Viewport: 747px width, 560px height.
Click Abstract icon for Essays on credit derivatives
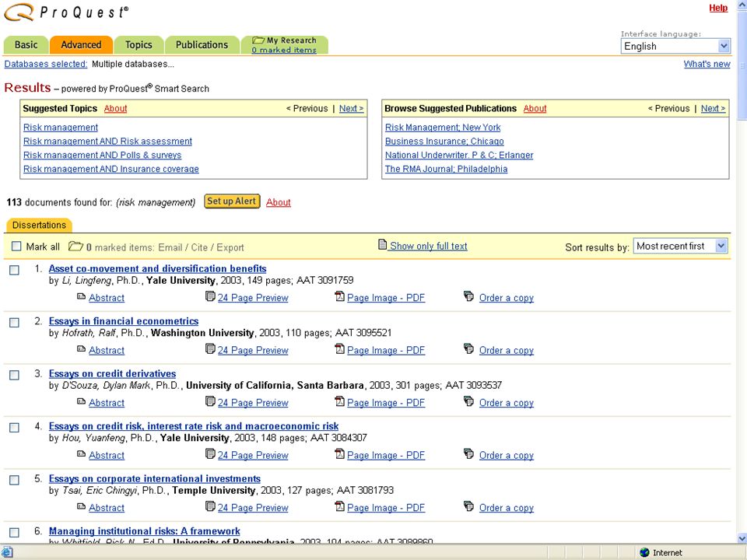[81, 401]
